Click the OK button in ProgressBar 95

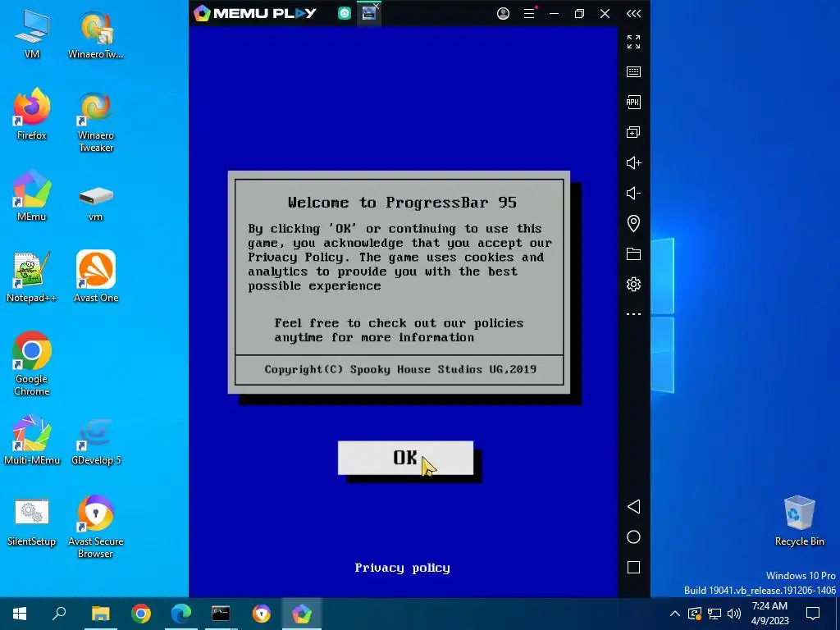click(405, 458)
